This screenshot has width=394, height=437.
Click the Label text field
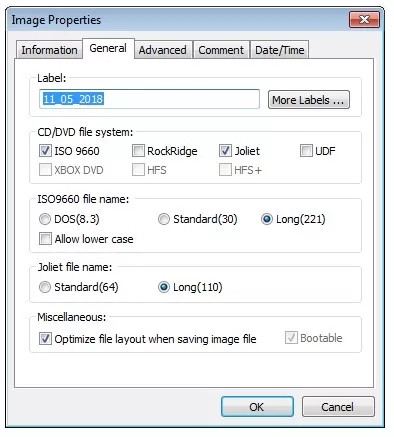(x=149, y=99)
